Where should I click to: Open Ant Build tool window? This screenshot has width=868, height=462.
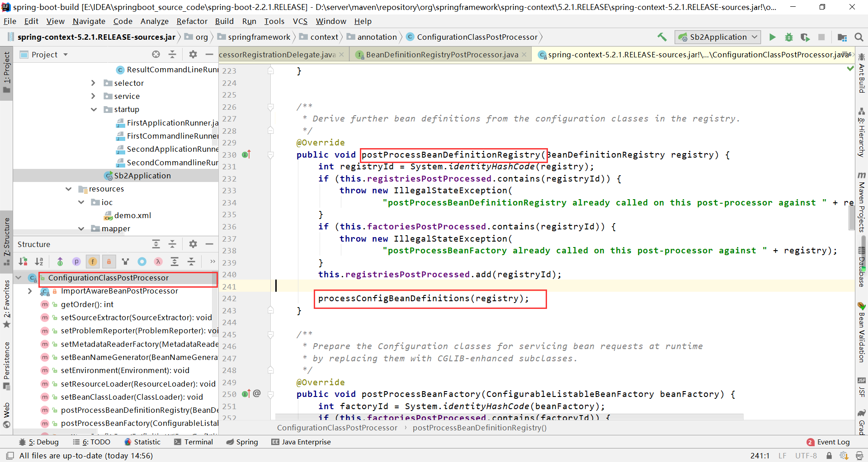coord(862,73)
